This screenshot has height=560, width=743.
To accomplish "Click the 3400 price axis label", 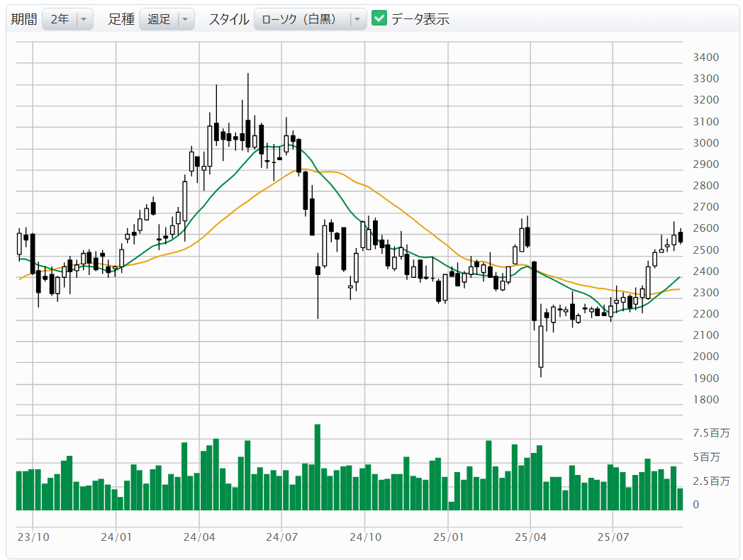I will [705, 57].
